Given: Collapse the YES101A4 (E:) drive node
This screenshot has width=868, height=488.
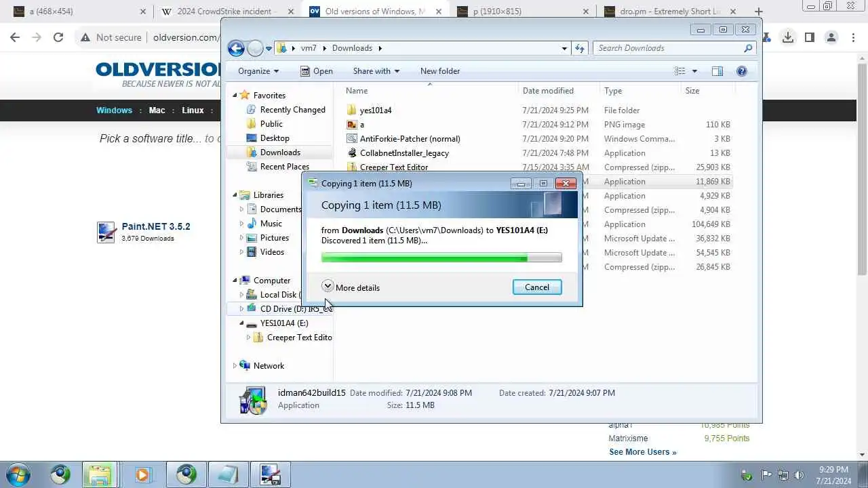Looking at the screenshot, I should tap(241, 323).
